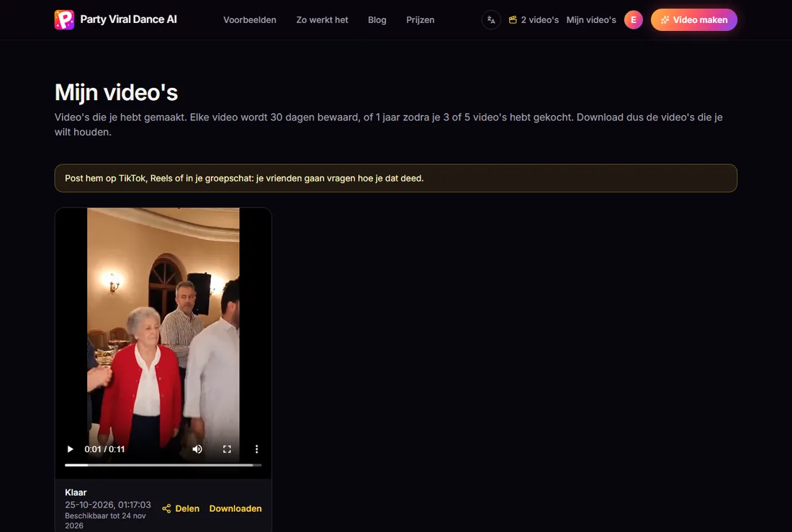
Task: Share the video with Delen
Action: pos(181,509)
